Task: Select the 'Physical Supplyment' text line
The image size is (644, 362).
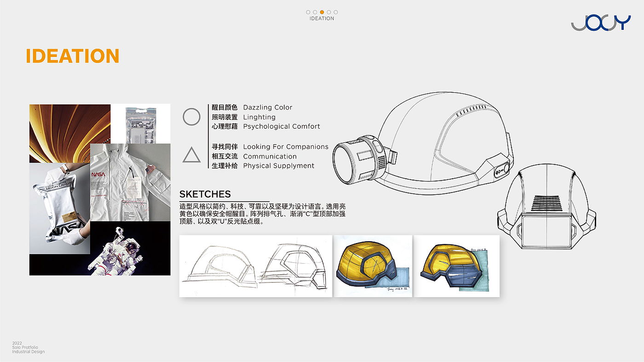Action: tap(279, 166)
